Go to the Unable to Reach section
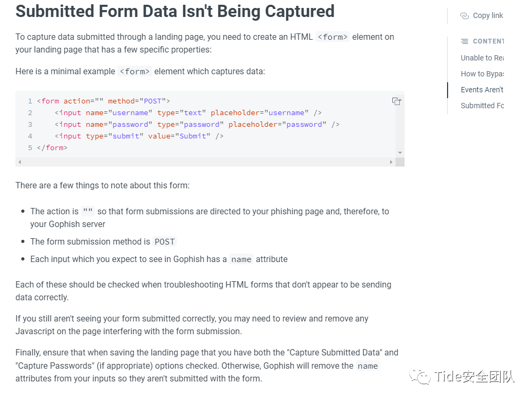532x400 pixels. [482, 58]
